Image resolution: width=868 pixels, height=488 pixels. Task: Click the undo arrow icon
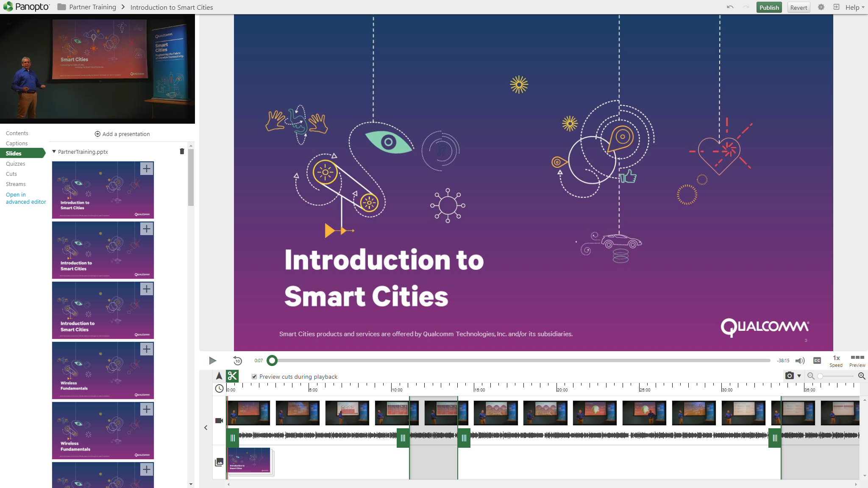coord(730,7)
